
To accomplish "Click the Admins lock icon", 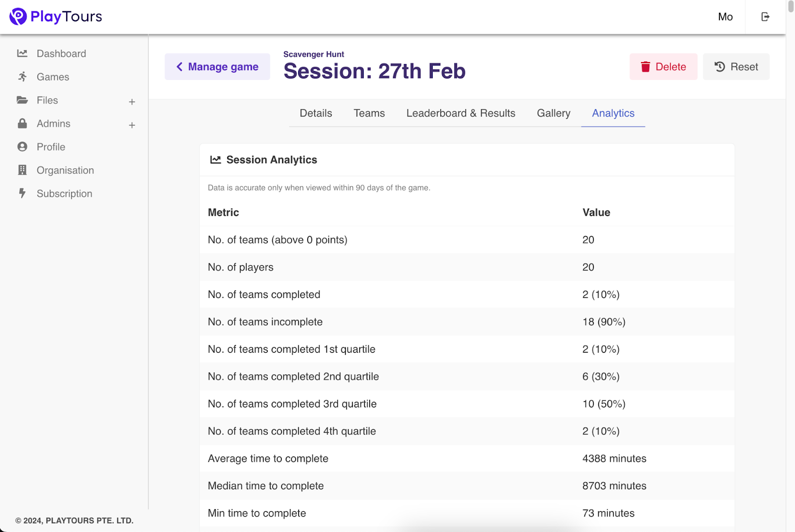I will coord(22,123).
